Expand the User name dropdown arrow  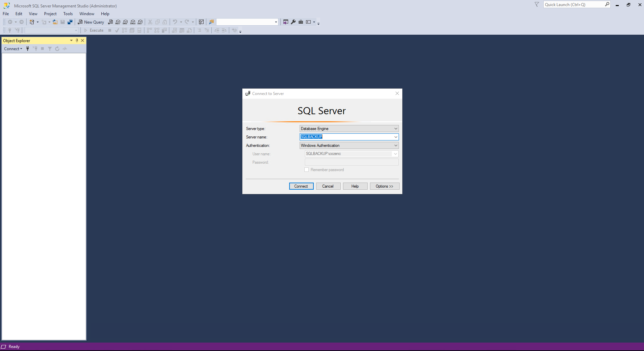396,154
